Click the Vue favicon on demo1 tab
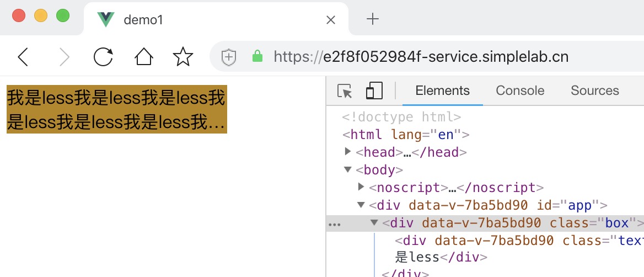 point(106,19)
